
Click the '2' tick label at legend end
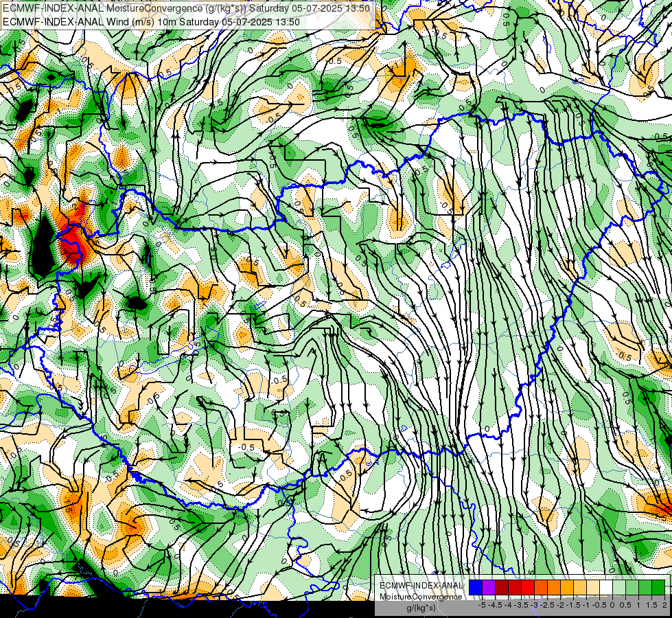pyautogui.click(x=664, y=605)
